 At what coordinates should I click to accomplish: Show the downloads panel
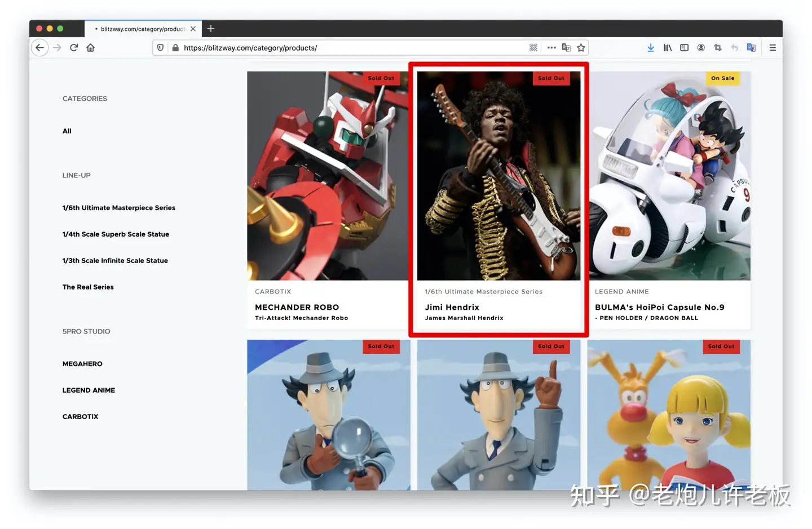coord(651,48)
